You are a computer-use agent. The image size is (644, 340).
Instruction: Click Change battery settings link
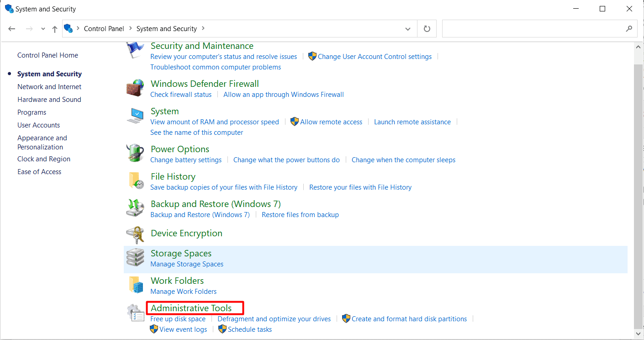point(186,160)
